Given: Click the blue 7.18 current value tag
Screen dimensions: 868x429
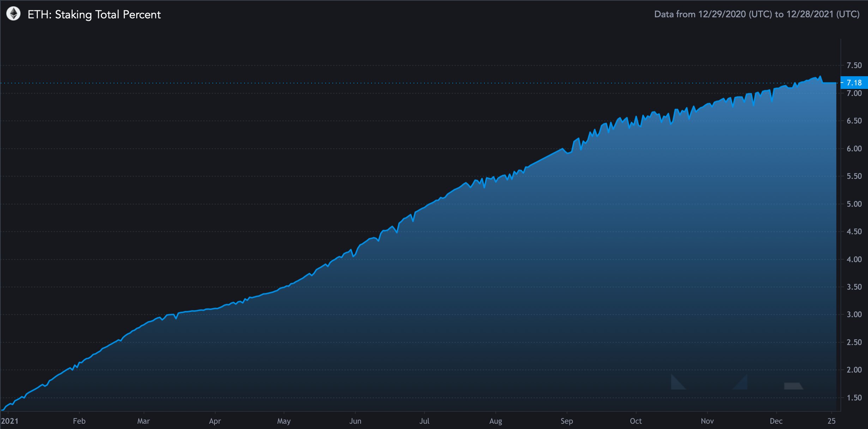Looking at the screenshot, I should 854,83.
